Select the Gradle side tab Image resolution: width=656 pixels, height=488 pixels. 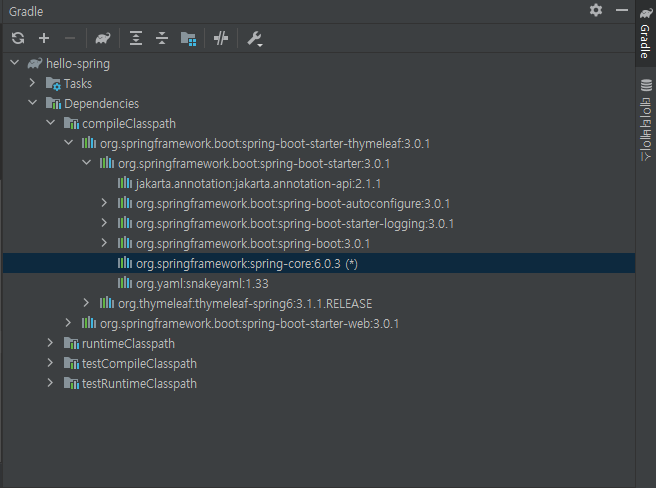coord(646,33)
